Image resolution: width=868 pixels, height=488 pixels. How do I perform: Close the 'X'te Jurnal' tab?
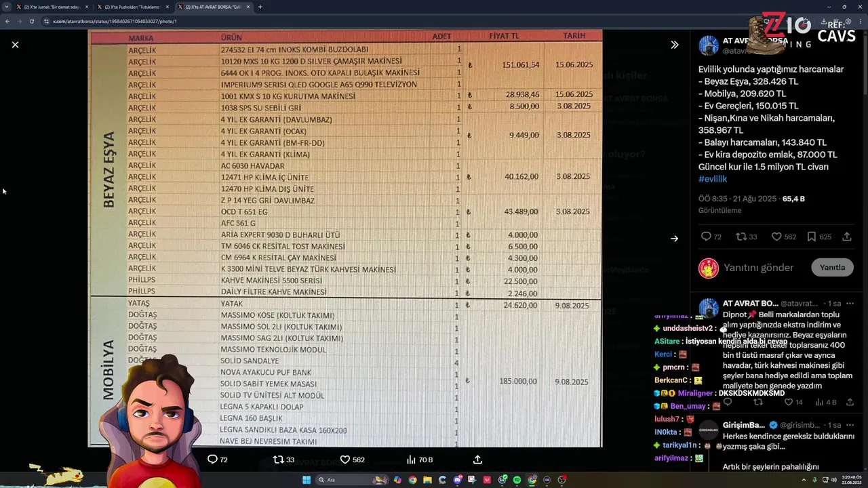click(x=87, y=7)
